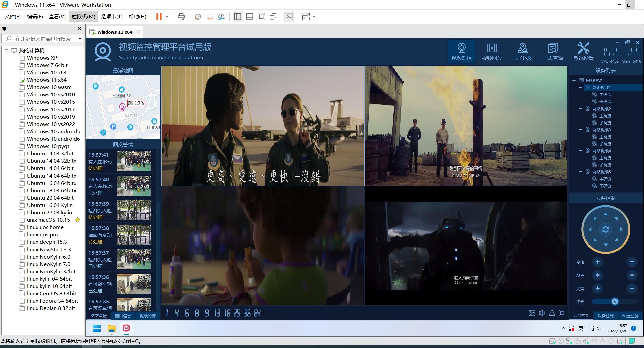Collapse the 我的计算机 tree node
The image size is (644, 348).
click(6, 51)
